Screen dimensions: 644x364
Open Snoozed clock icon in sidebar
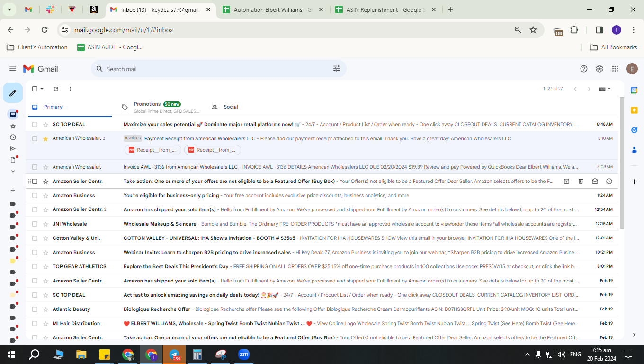[13, 137]
